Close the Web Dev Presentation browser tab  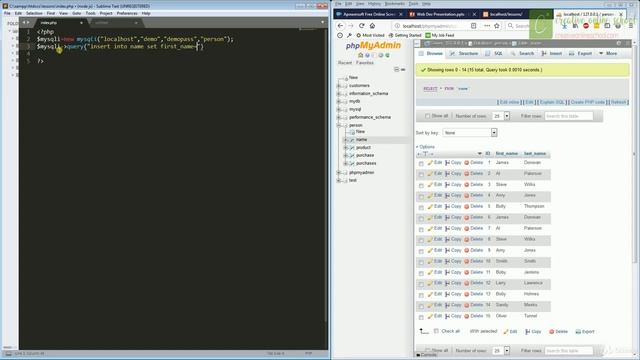[x=474, y=14]
